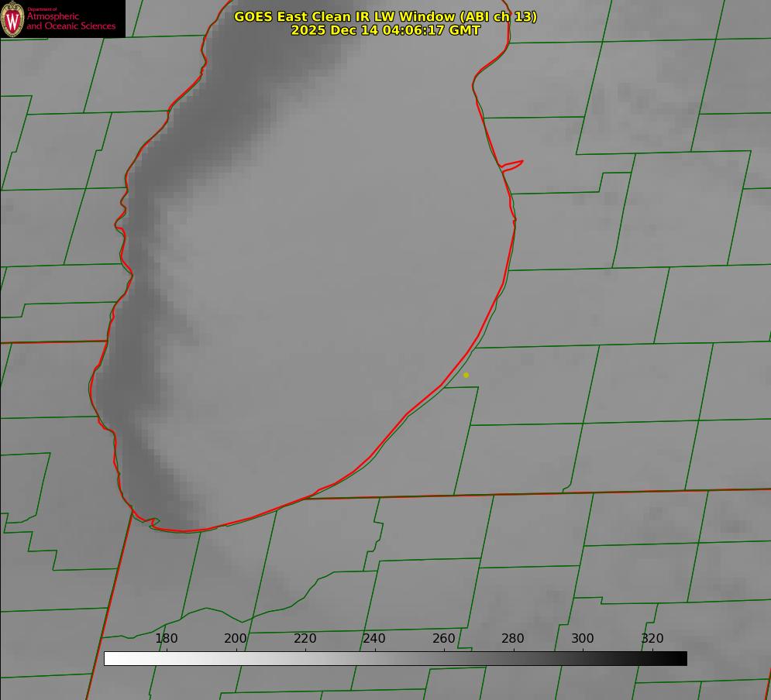Select the 220 temperature scale label
This screenshot has width=771, height=700.
coord(305,638)
